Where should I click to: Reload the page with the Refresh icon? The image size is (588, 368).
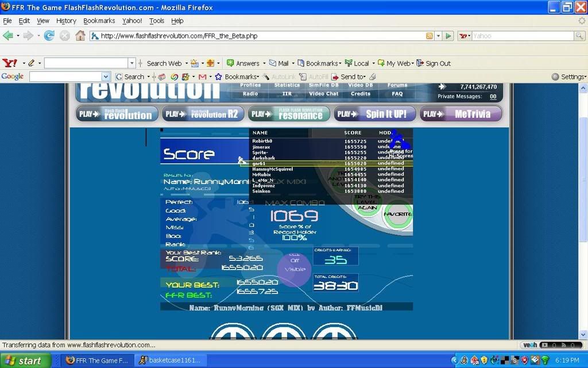pos(49,36)
